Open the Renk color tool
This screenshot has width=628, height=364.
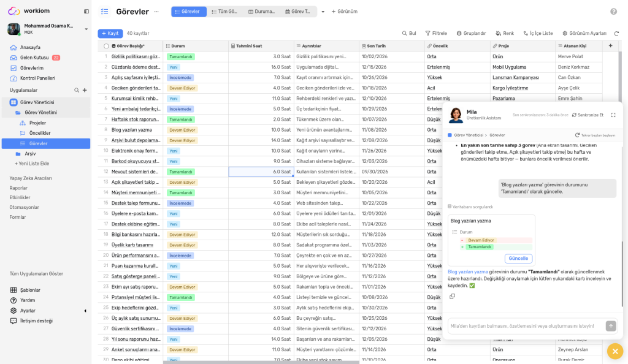[x=505, y=34]
